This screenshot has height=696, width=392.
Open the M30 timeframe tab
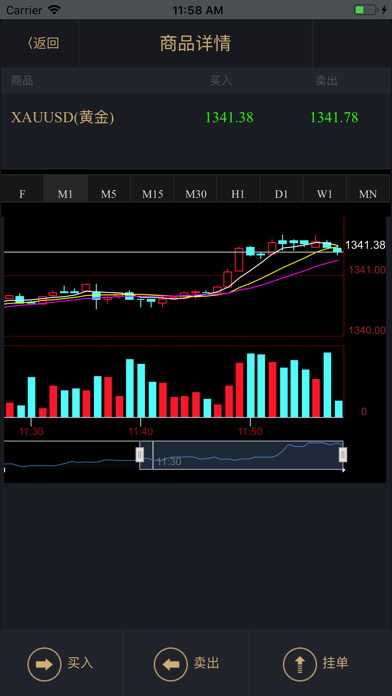(x=195, y=189)
